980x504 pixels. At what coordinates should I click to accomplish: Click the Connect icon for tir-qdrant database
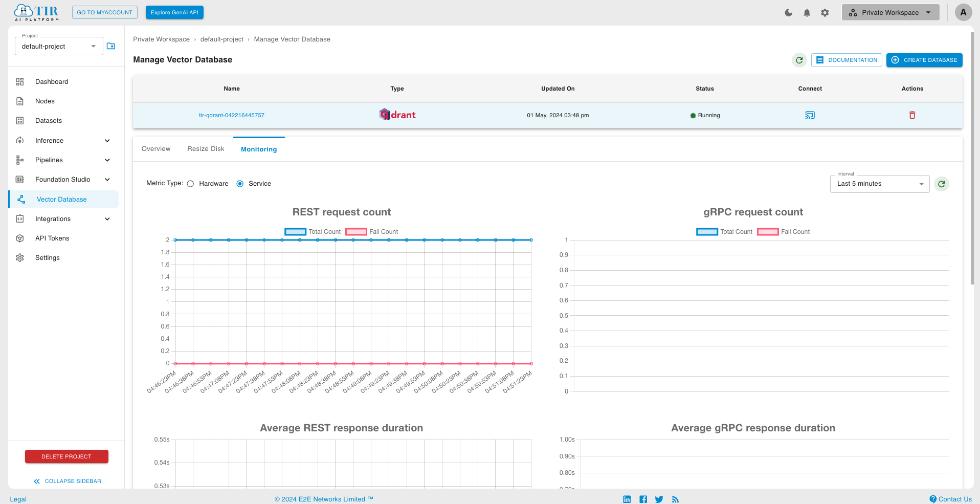tap(810, 115)
